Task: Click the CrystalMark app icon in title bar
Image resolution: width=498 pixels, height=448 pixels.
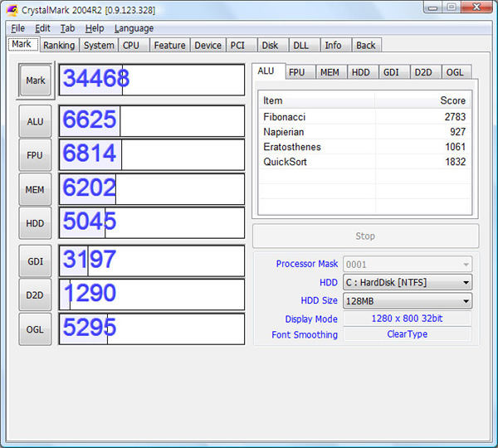Action: (12, 10)
